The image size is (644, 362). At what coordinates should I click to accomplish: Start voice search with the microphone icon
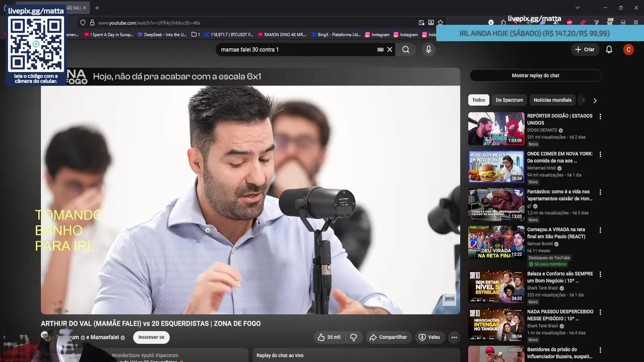click(429, 49)
